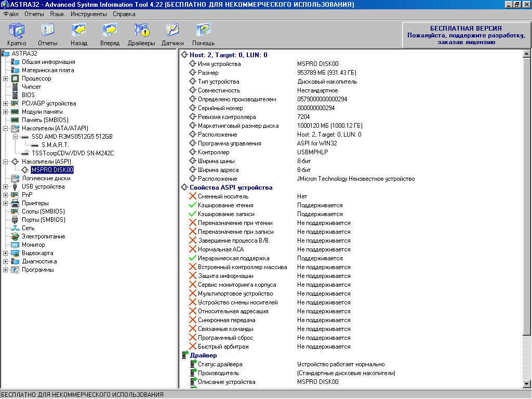Expand the USB устройства node
The height and width of the screenshot is (399, 532).
pos(5,187)
